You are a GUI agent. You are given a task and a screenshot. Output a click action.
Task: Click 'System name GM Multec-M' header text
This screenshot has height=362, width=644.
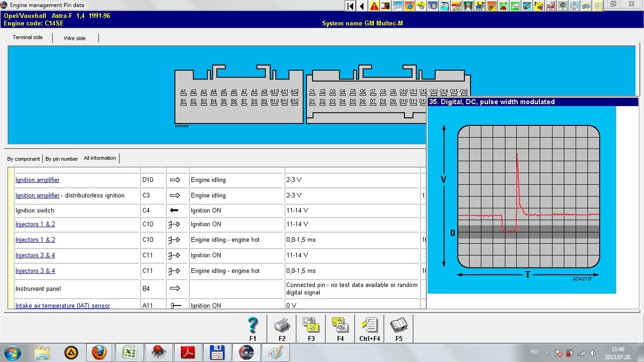(362, 23)
